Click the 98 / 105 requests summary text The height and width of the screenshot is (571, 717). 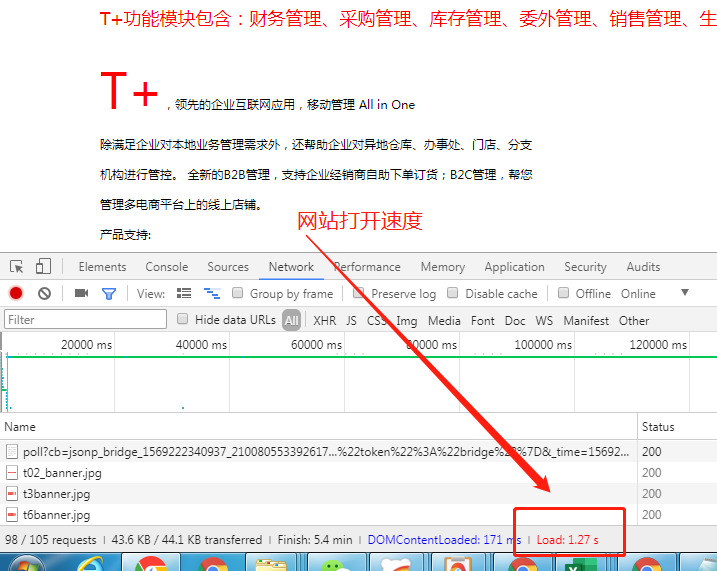pos(51,540)
